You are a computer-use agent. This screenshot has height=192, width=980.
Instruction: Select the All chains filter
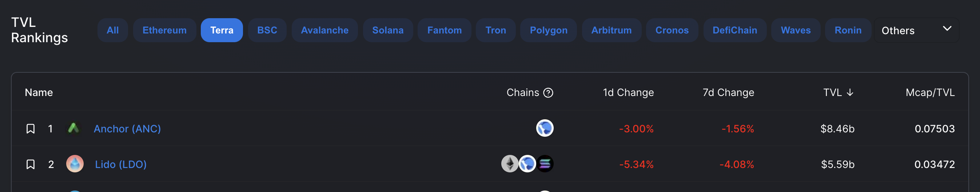113,31
